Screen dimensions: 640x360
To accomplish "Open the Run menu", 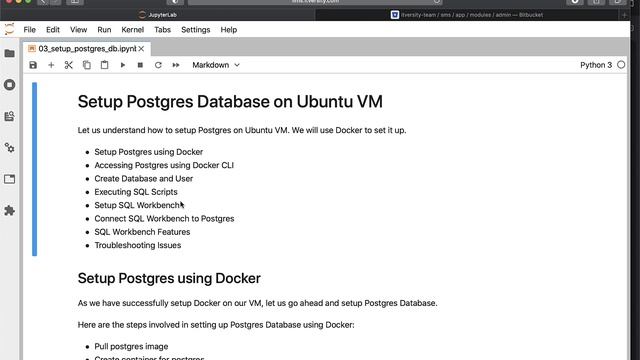I will point(104,30).
